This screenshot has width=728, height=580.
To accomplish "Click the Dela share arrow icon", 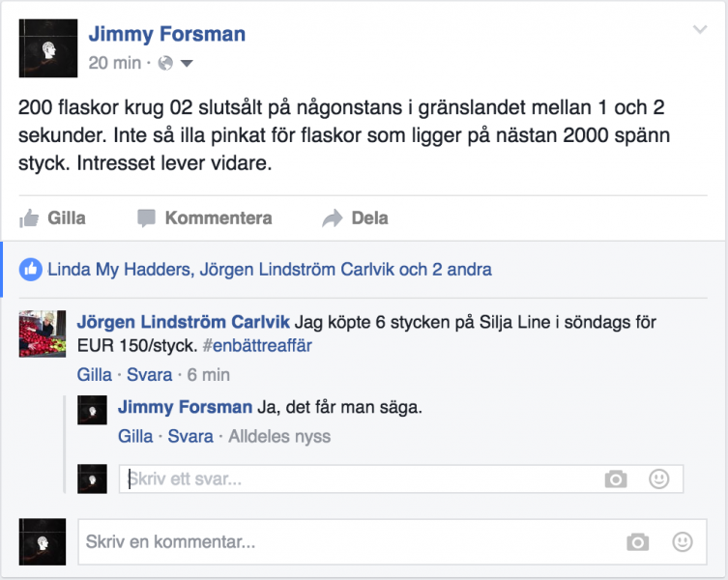I will [x=333, y=218].
